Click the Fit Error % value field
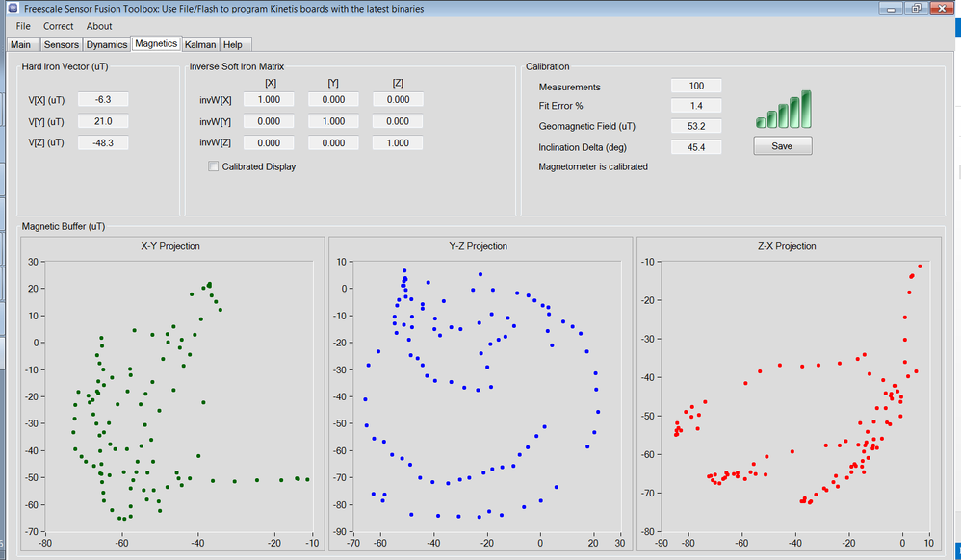The image size is (961, 560). [696, 106]
